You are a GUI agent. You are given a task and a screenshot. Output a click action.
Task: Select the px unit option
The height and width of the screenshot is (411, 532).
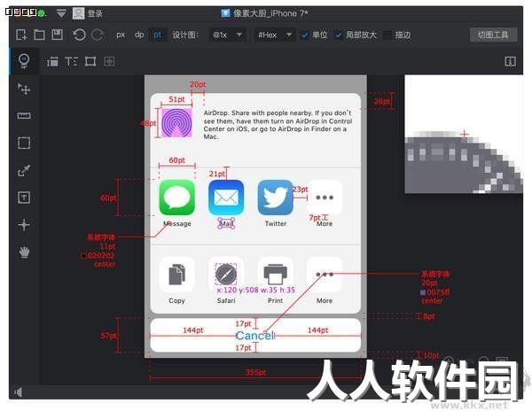pyautogui.click(x=121, y=35)
